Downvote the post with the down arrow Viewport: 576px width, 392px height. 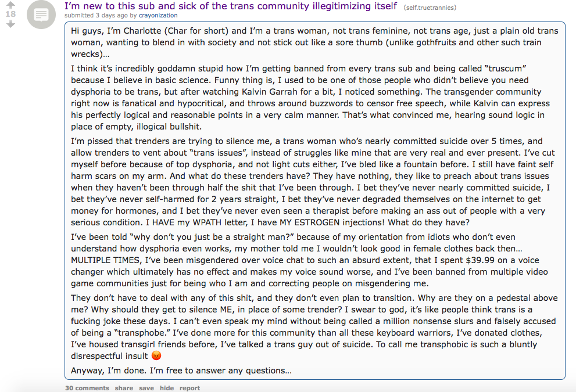pyautogui.click(x=10, y=24)
